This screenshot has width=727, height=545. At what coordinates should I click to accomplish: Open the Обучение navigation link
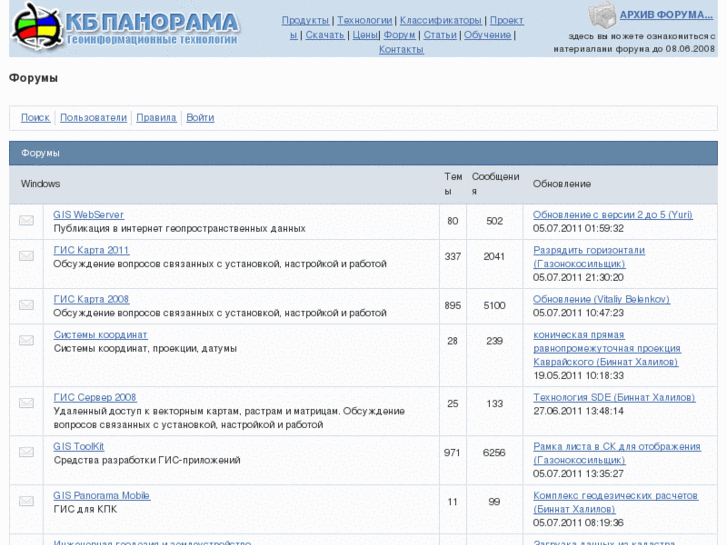click(487, 35)
